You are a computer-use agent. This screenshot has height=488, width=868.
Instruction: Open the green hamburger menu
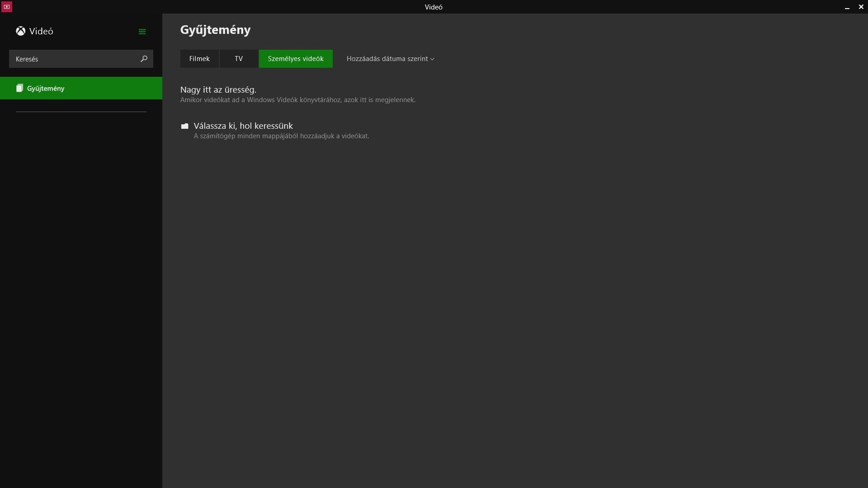point(142,32)
